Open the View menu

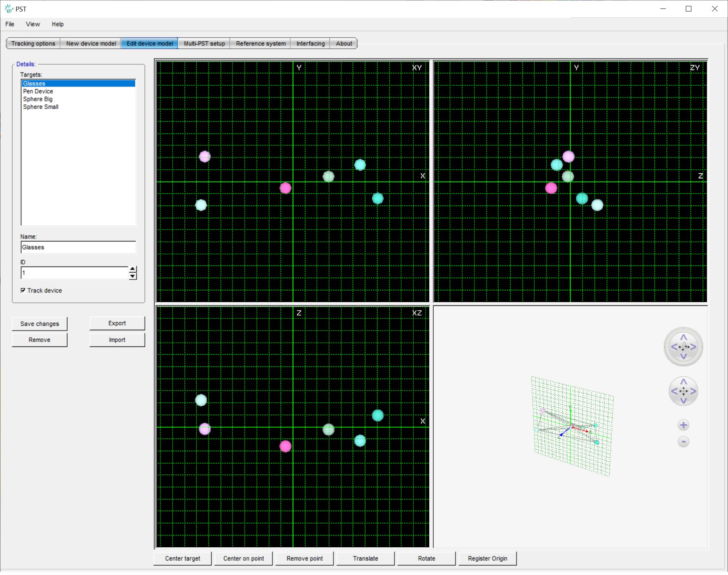coord(33,24)
